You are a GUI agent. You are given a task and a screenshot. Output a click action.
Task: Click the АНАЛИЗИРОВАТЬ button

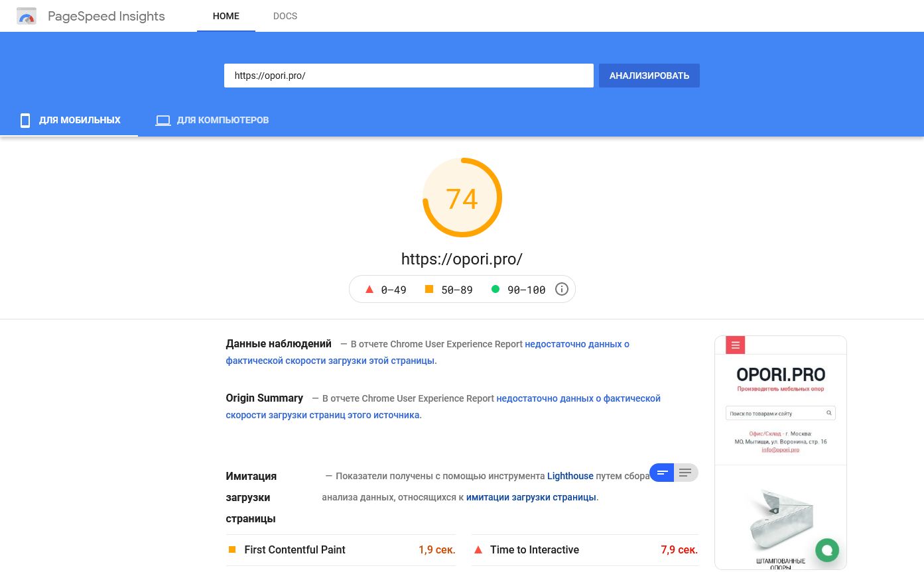click(649, 76)
